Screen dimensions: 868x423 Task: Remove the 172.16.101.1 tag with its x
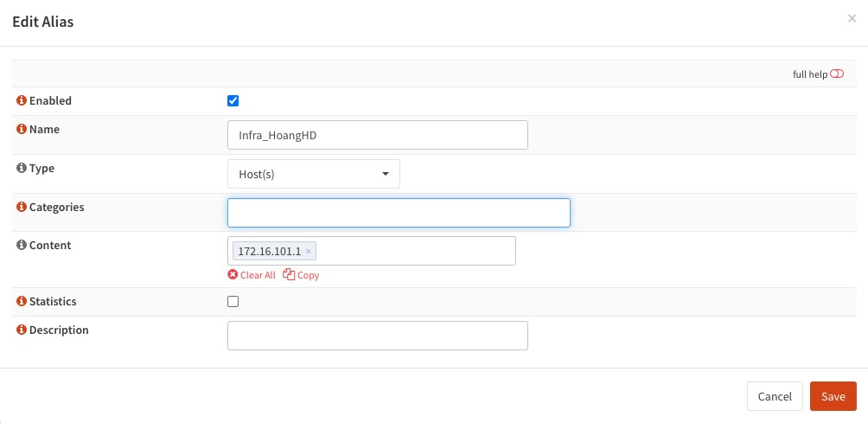click(309, 252)
